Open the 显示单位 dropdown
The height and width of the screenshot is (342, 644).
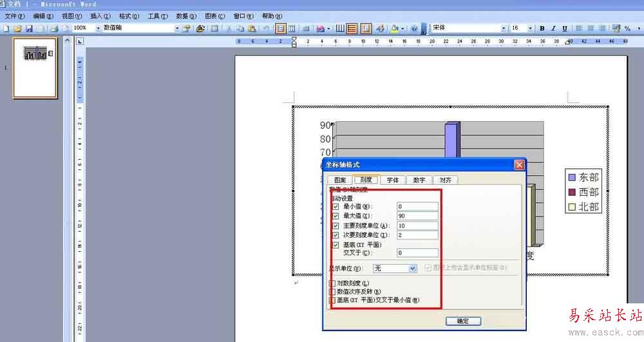tap(412, 269)
